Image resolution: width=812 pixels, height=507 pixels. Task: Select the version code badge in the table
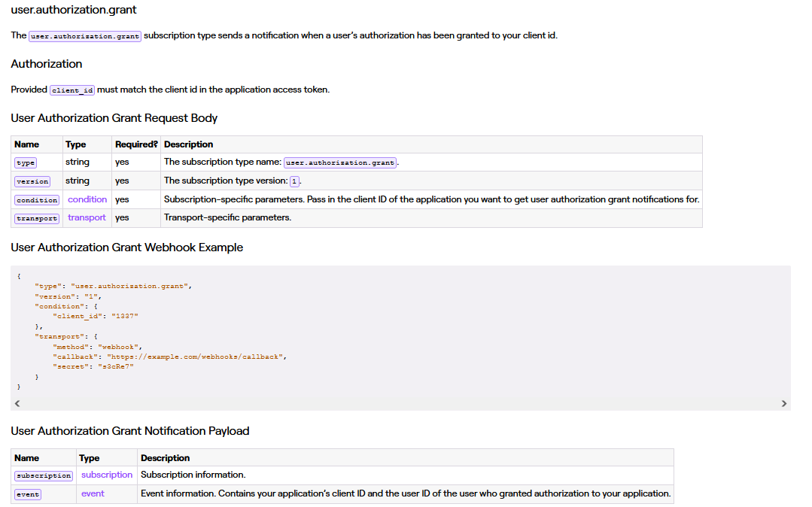pyautogui.click(x=32, y=181)
